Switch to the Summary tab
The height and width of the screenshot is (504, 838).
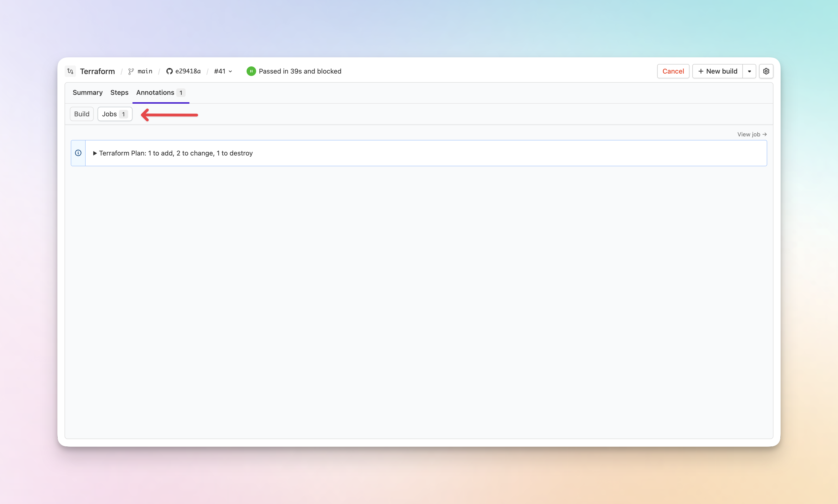[x=87, y=92]
